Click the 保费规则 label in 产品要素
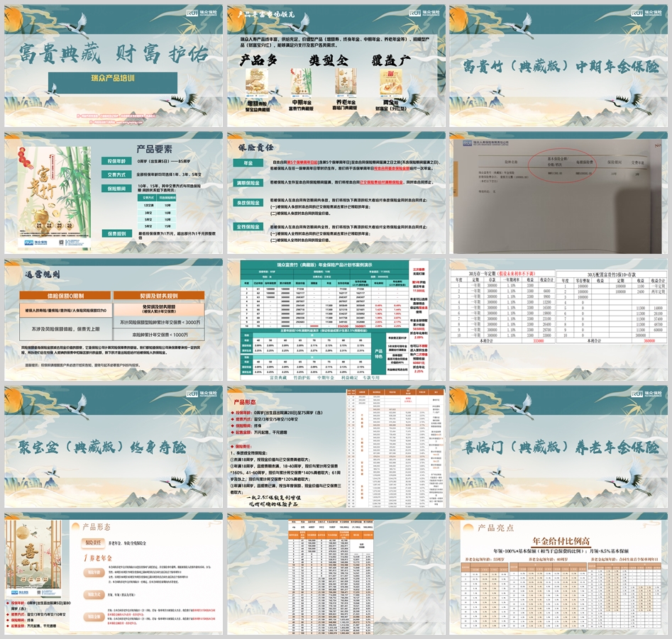Image resolution: width=672 pixels, height=639 pixels. 116,233
